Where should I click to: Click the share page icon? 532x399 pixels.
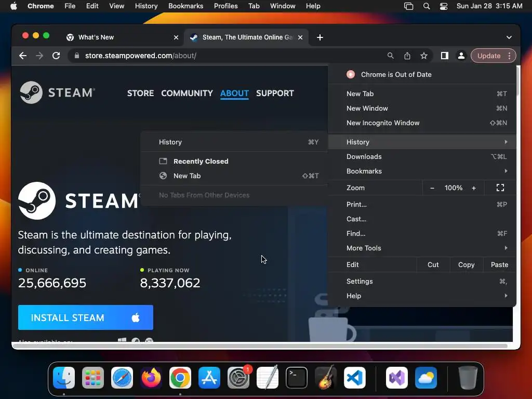click(407, 56)
